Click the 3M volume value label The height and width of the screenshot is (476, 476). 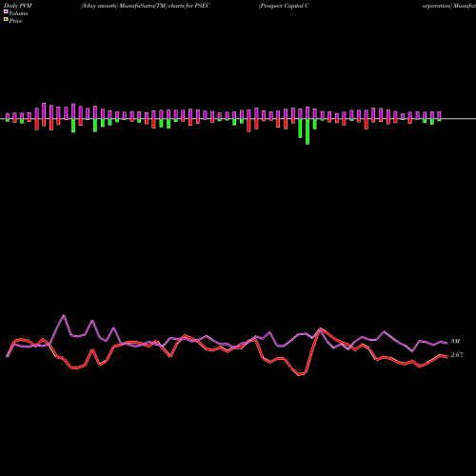[x=455, y=342]
